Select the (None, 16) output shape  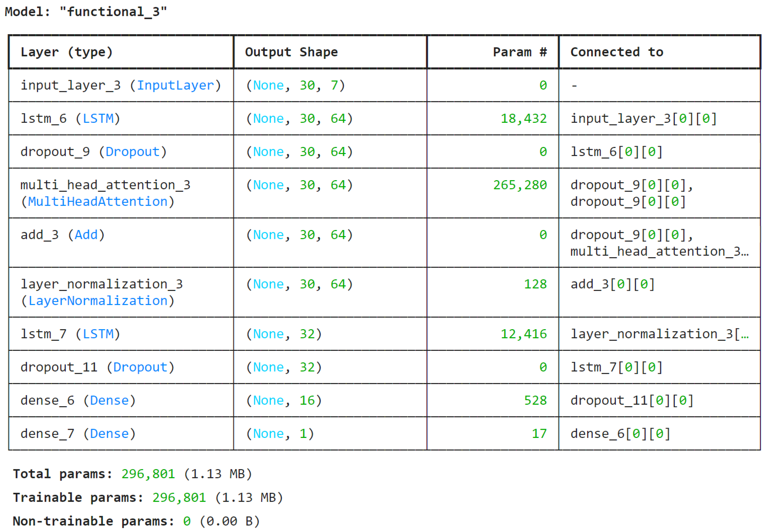click(284, 401)
